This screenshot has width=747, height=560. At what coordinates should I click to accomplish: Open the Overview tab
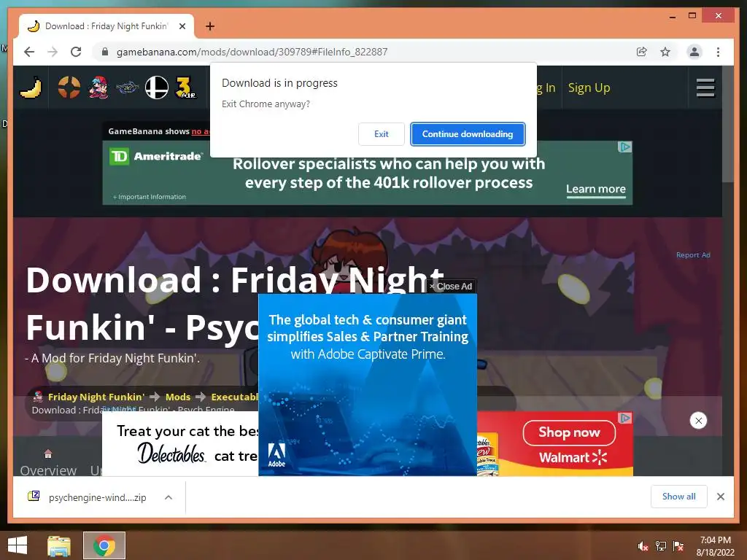click(x=48, y=464)
